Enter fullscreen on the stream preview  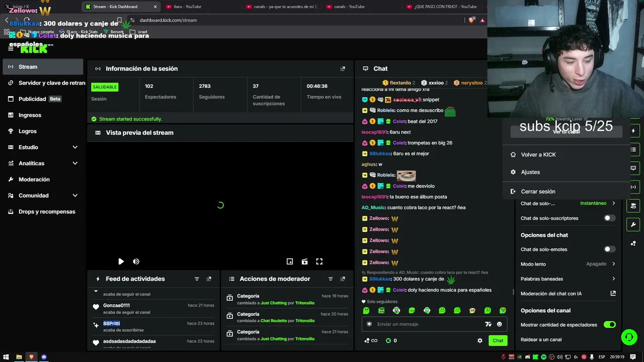coord(319,261)
